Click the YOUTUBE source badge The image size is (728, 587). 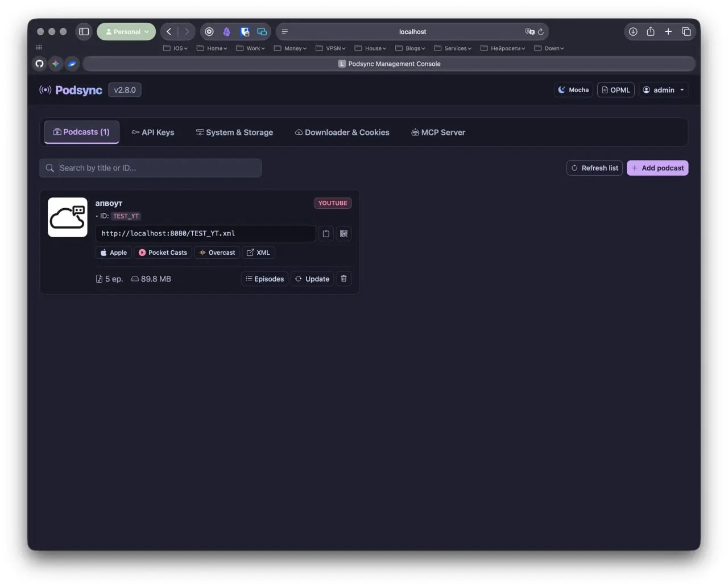333,203
